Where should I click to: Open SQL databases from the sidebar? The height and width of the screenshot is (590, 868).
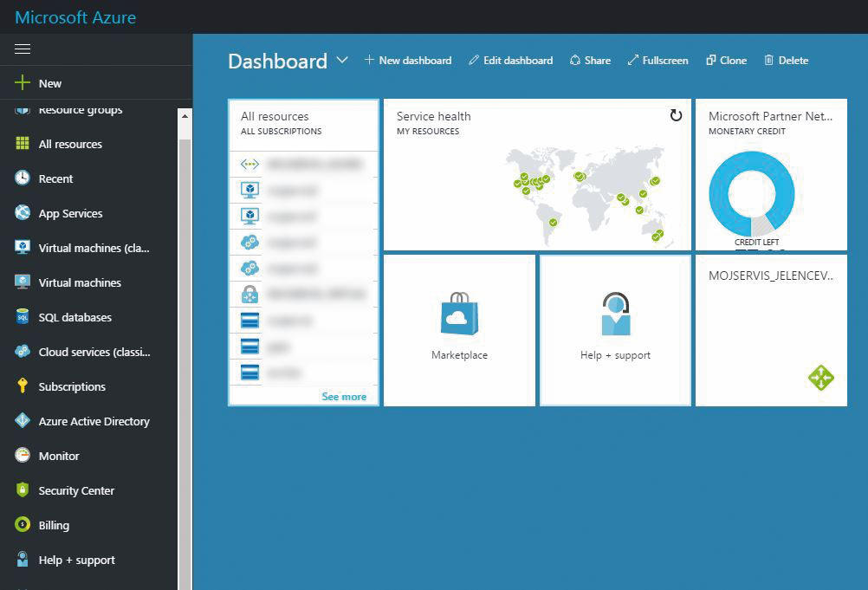74,317
